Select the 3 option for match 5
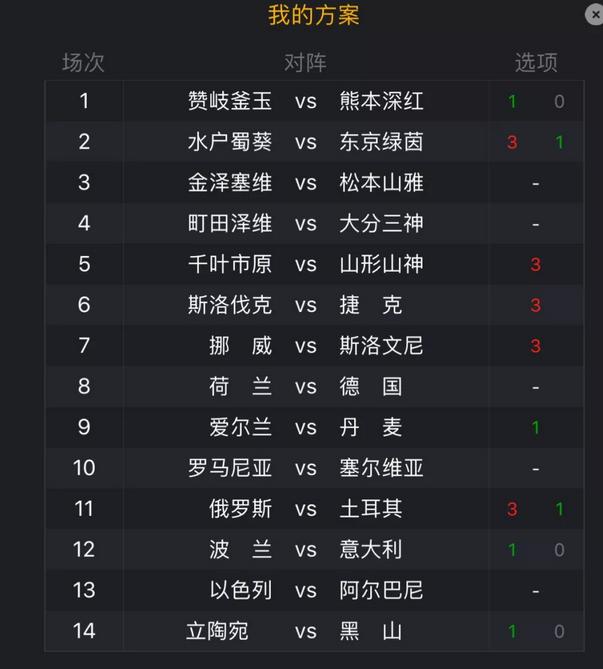This screenshot has height=669, width=603. [x=536, y=265]
